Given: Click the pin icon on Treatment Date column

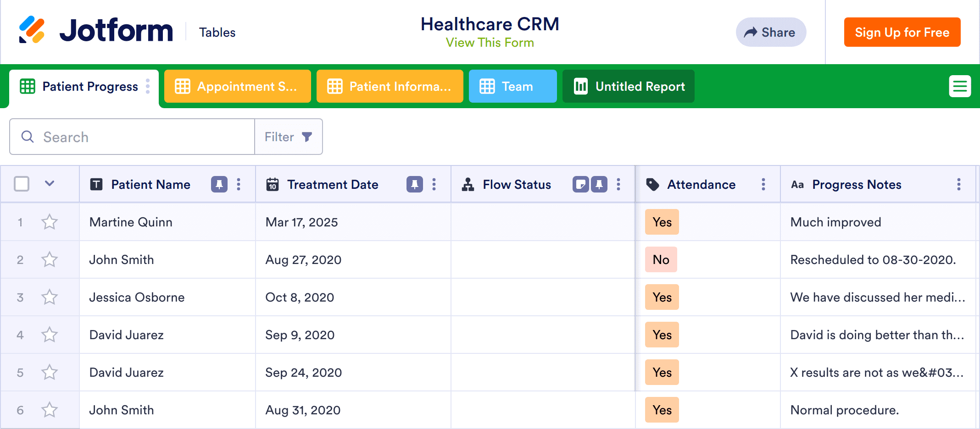Looking at the screenshot, I should (414, 184).
